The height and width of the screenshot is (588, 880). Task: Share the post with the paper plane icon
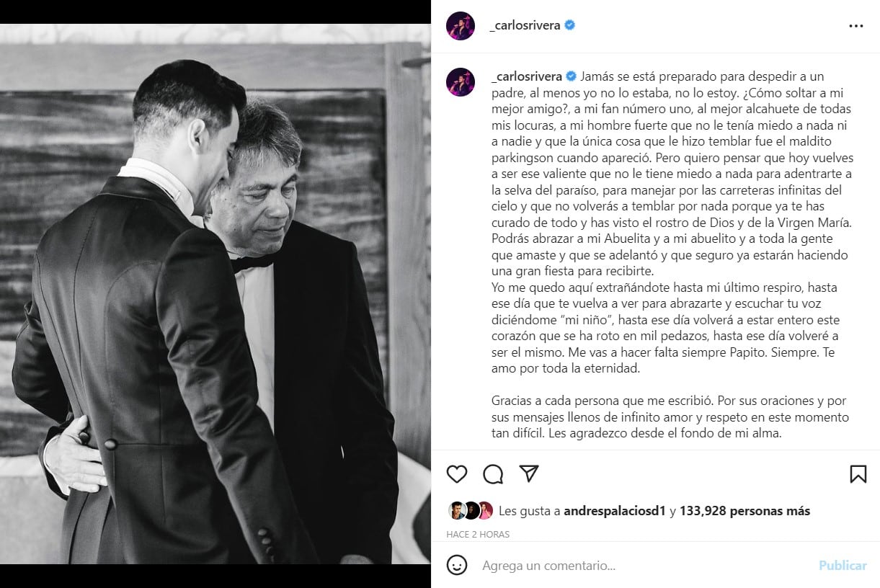click(x=528, y=474)
